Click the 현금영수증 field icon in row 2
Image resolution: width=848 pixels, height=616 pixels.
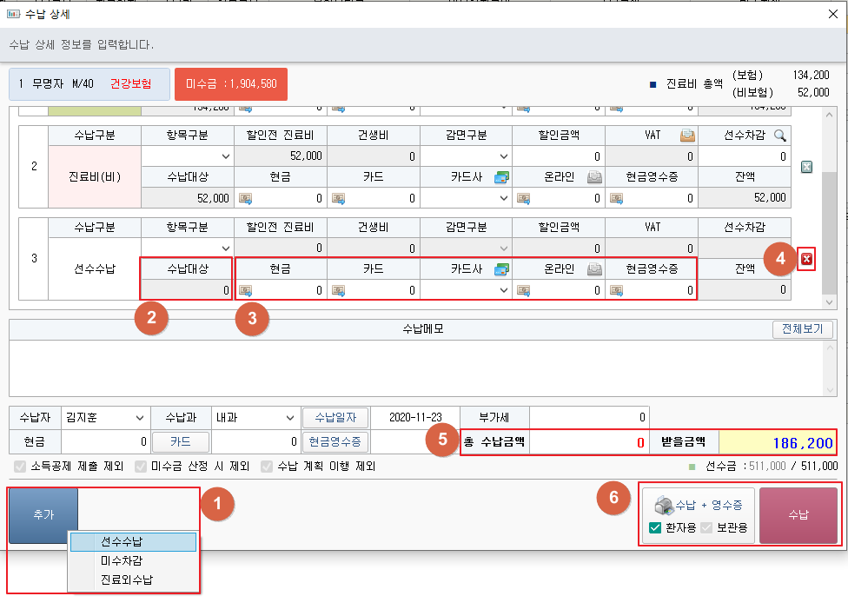pos(616,198)
